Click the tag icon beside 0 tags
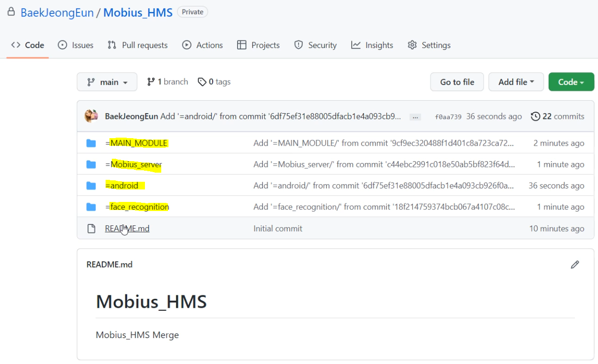The height and width of the screenshot is (364, 598). click(x=202, y=82)
